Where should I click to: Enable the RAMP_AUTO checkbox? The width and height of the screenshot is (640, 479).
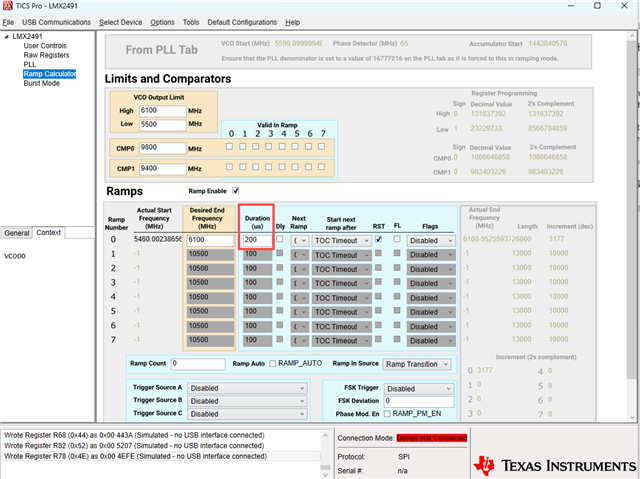tap(270, 364)
